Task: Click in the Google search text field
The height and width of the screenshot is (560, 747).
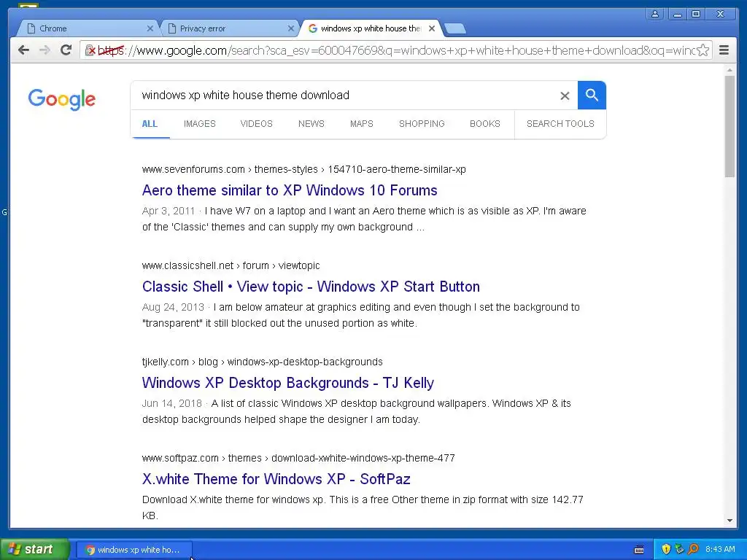Action: point(348,96)
